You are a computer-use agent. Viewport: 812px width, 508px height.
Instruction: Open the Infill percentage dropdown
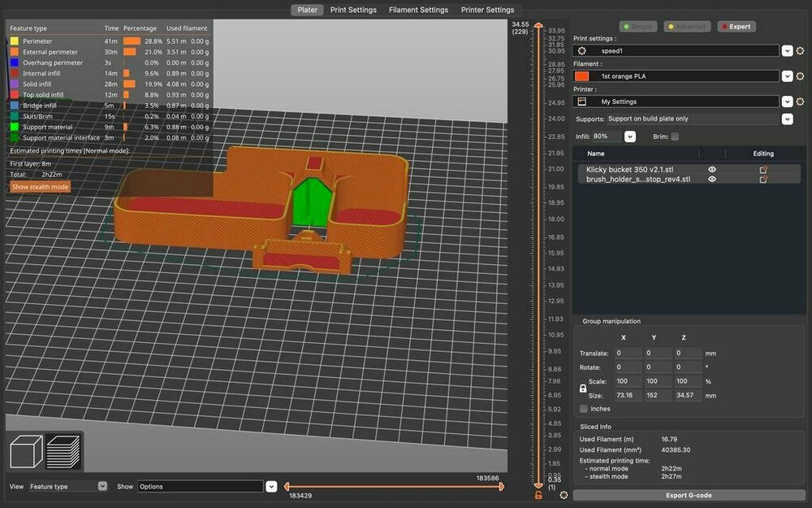(630, 137)
